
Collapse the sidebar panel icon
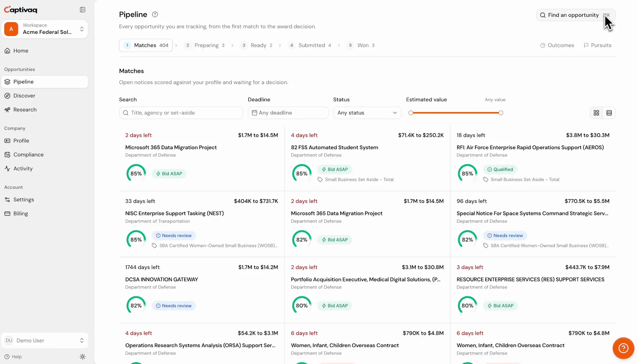tap(82, 10)
